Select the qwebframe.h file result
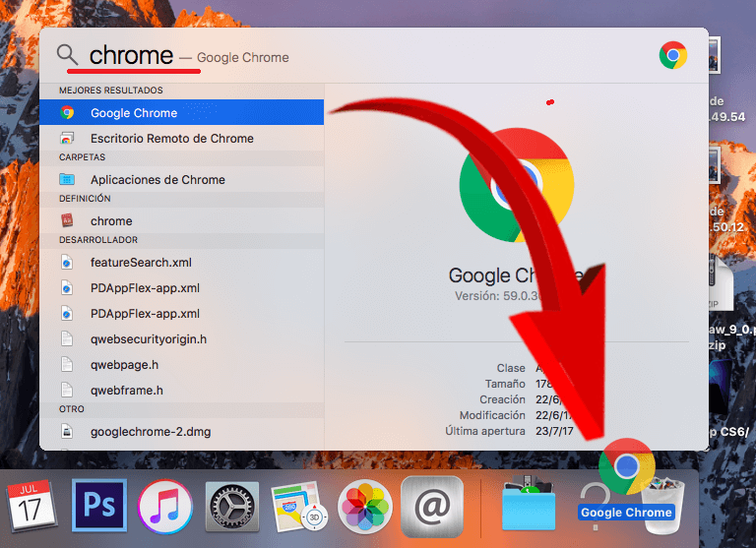Viewport: 756px width, 548px height. 182,390
